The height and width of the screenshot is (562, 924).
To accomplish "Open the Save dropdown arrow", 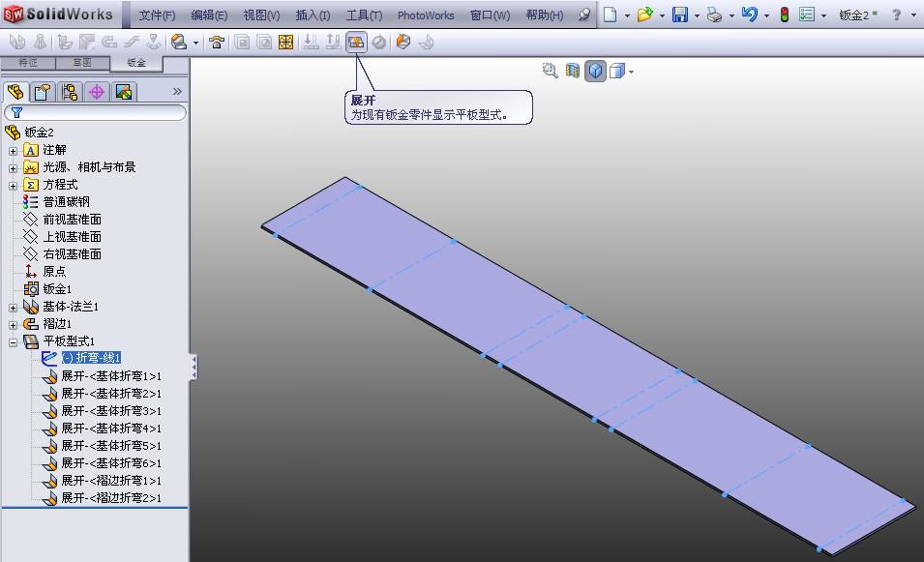I will click(x=697, y=15).
